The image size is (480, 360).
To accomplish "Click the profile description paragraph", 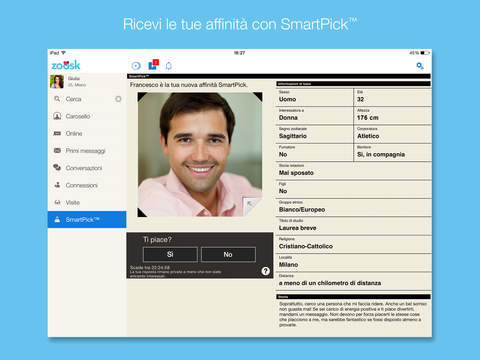I will pos(353,314).
